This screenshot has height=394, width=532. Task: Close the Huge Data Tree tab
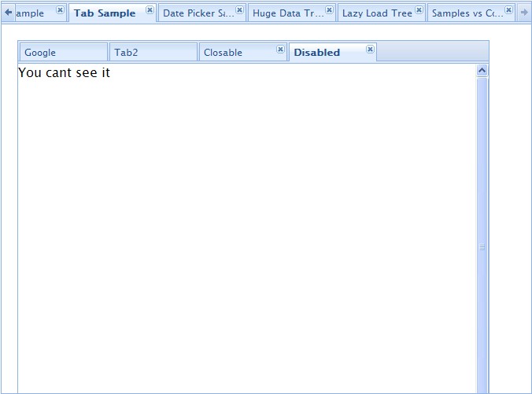click(329, 10)
